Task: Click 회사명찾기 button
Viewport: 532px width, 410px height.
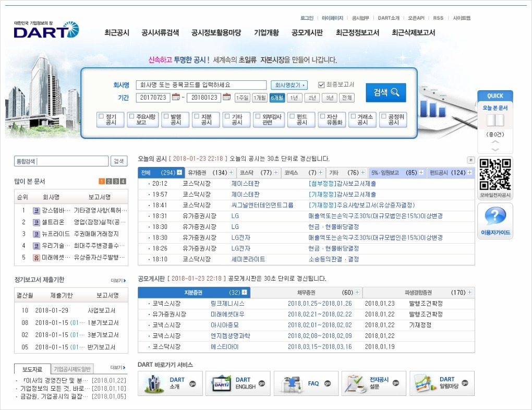Action: pos(289,85)
